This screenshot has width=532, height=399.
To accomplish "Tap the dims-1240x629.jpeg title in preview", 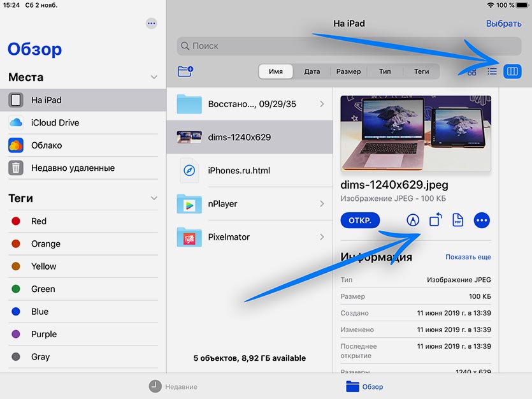I will (394, 185).
